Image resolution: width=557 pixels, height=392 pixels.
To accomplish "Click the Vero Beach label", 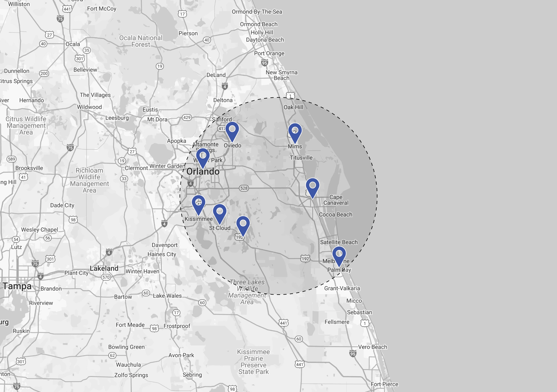I will click(x=372, y=347).
